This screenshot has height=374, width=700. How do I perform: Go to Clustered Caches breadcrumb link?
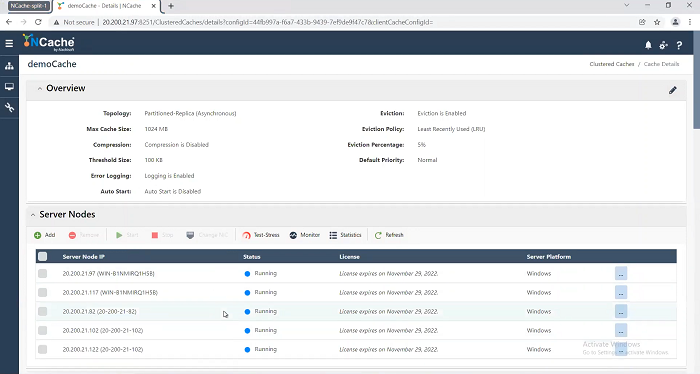point(612,64)
